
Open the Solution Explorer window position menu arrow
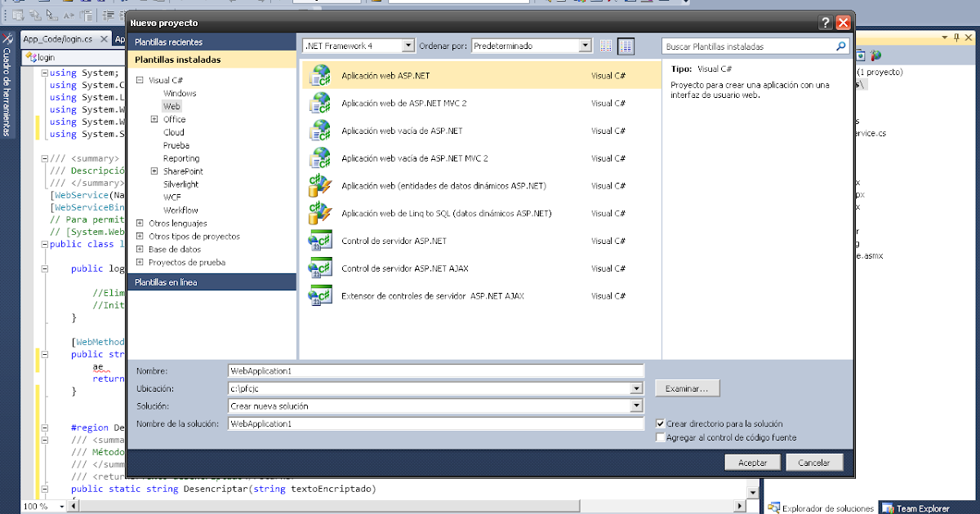946,38
